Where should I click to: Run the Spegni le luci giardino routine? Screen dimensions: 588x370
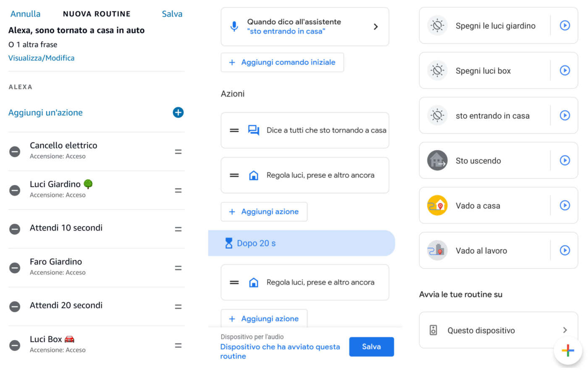(x=565, y=26)
